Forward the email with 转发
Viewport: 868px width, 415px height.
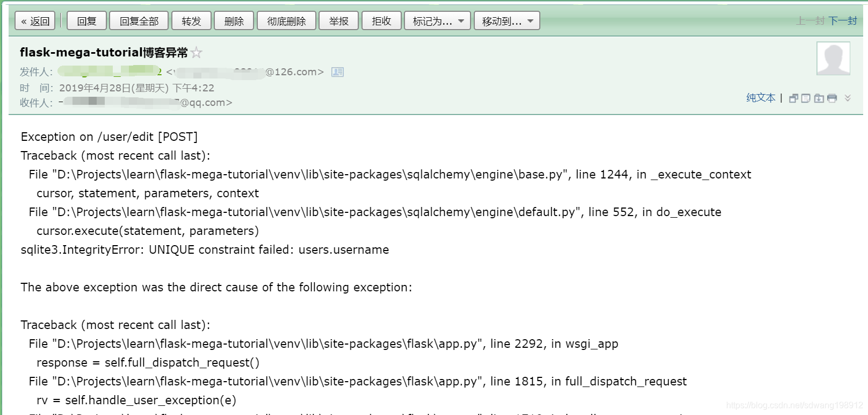click(x=191, y=21)
